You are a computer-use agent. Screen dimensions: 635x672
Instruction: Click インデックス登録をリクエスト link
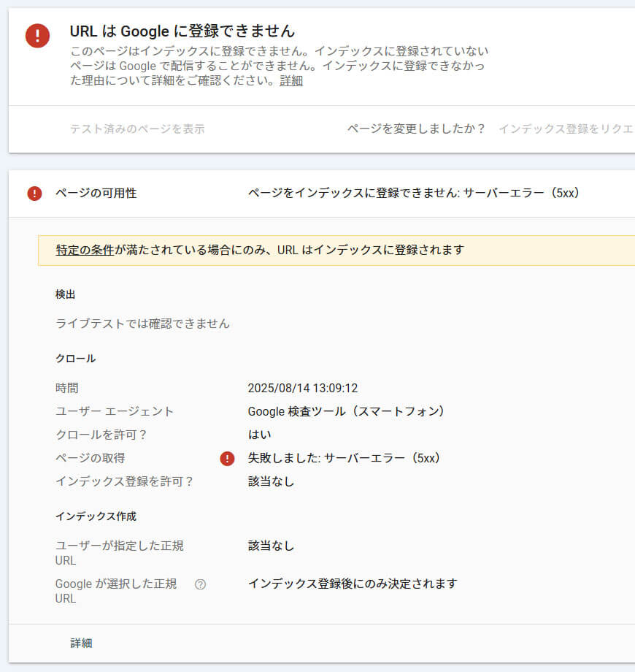[x=566, y=129]
